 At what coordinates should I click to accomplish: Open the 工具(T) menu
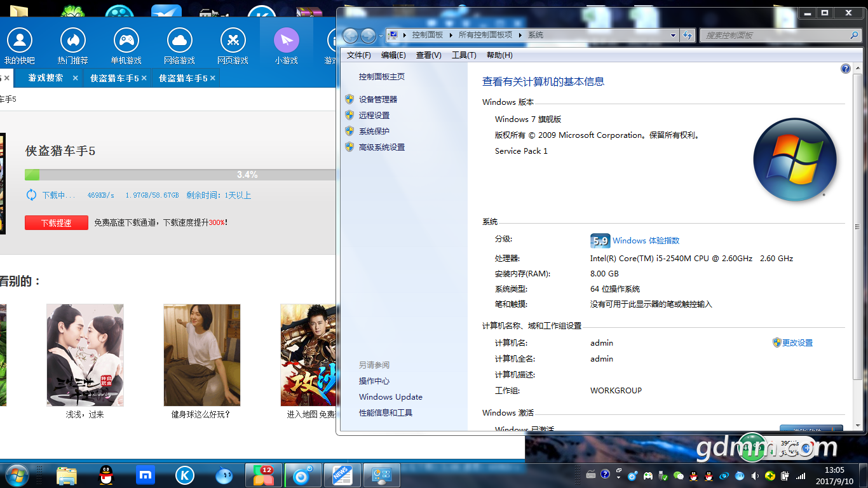[464, 55]
